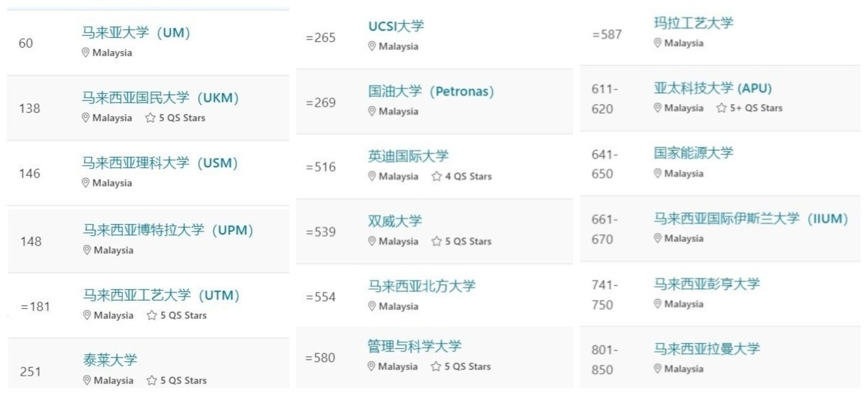Open the 马来西亚博特拉大学 (UPM) link
Viewport: 868px width, 395px height.
click(x=168, y=230)
